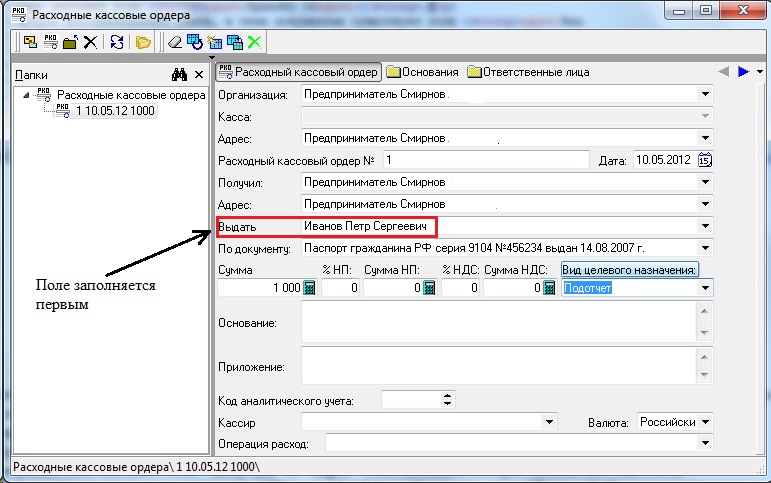This screenshot has height=483, width=771.
Task: Click the Сумма НП field
Action: coord(393,288)
